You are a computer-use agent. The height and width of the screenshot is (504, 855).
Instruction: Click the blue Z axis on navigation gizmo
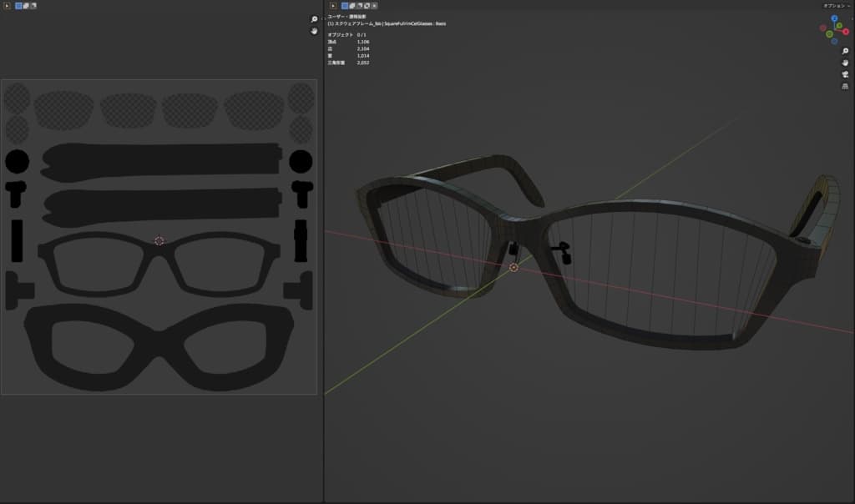[x=834, y=18]
